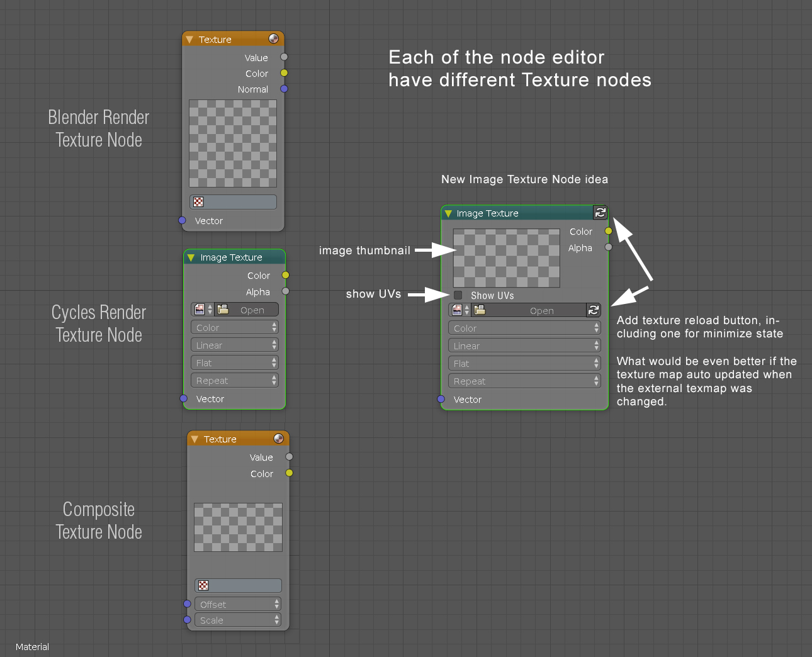Click checker preview thumbnail in Blender Render Texture node

233,143
